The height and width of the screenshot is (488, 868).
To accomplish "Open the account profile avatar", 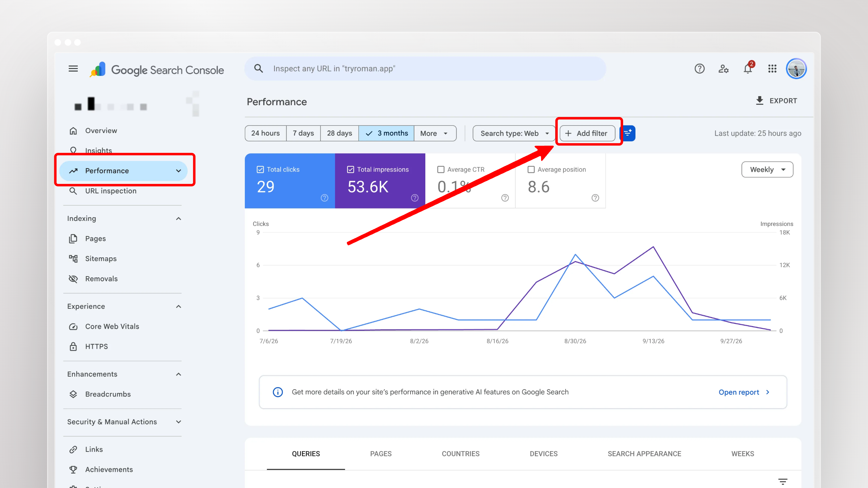I will coord(796,69).
